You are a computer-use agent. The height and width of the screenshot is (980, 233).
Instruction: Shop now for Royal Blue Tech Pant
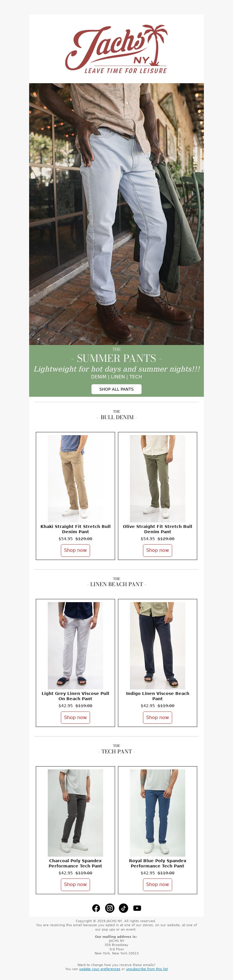pos(158,884)
